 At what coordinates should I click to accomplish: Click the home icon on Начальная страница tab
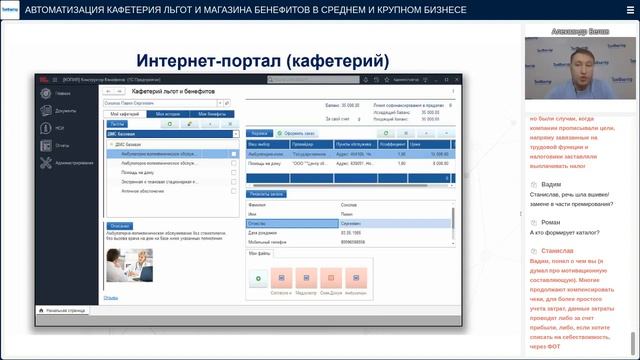pyautogui.click(x=41, y=310)
